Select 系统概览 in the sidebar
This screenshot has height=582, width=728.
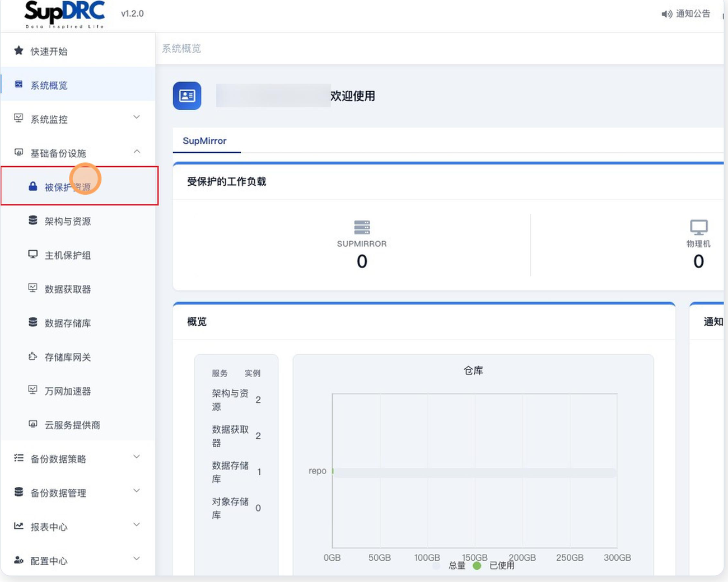point(78,85)
